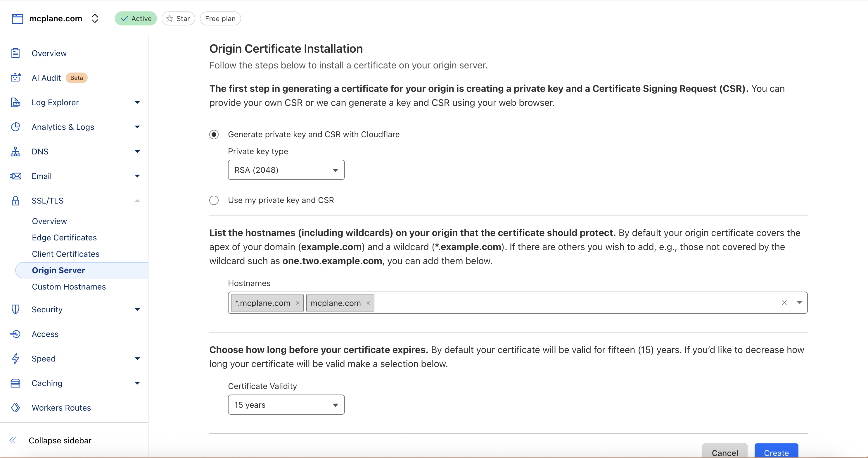Click the website window icon beside mcplane.com
Screen dimensions: 868x458
point(18,18)
